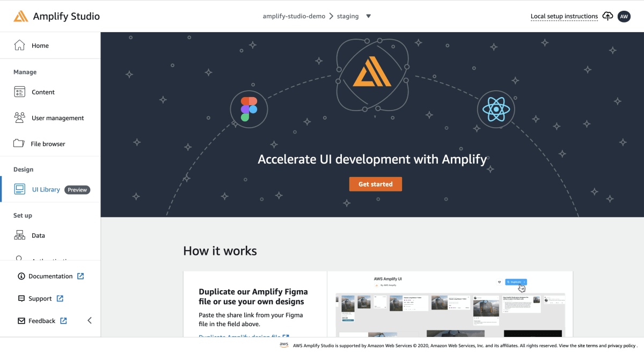
Task: Open the privacy policy link in footer
Action: pos(621,346)
